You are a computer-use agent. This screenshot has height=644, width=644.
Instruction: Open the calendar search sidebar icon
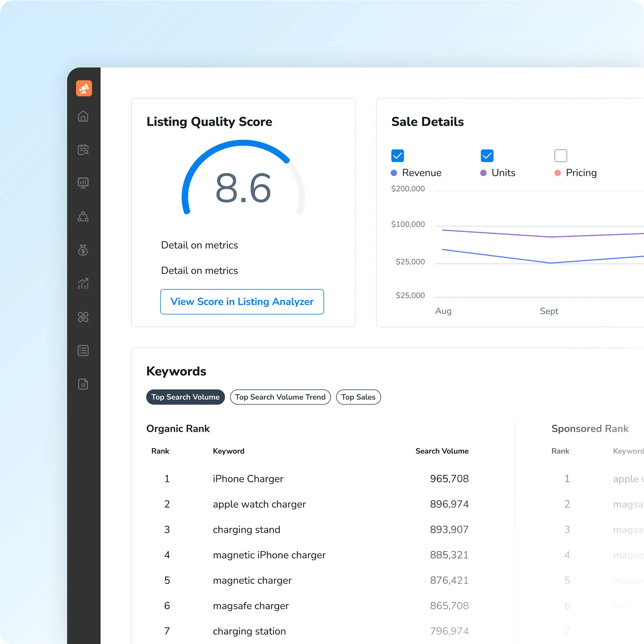83,150
